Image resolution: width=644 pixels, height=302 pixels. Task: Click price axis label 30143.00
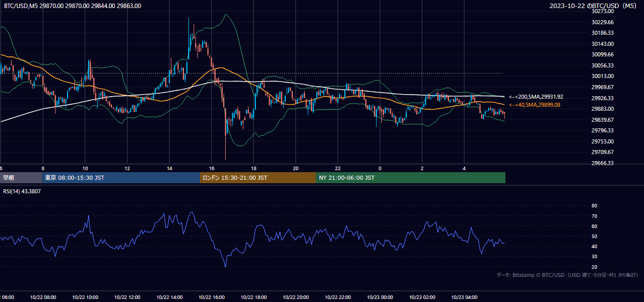coord(603,44)
